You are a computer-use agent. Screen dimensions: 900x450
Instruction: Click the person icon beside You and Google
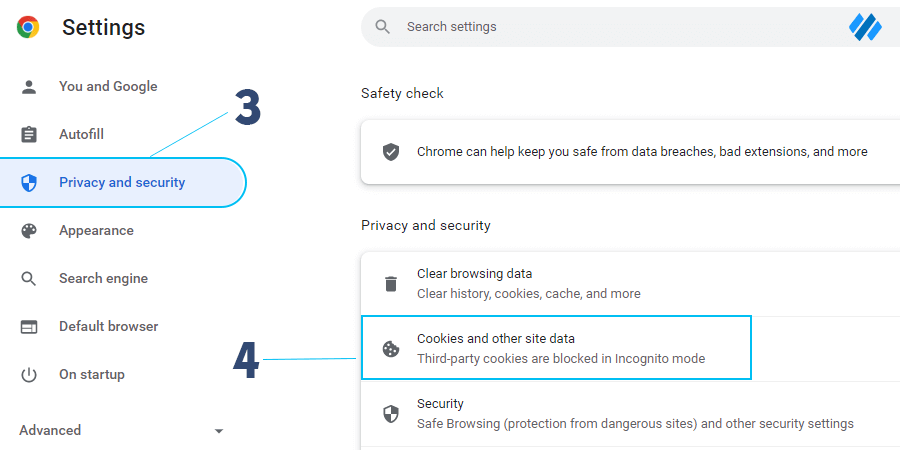28,87
